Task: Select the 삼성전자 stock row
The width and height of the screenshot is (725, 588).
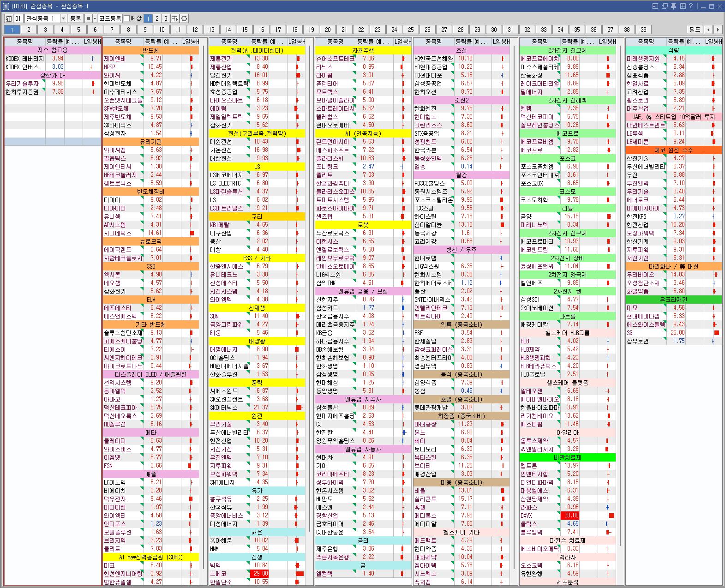Action: tap(151, 133)
